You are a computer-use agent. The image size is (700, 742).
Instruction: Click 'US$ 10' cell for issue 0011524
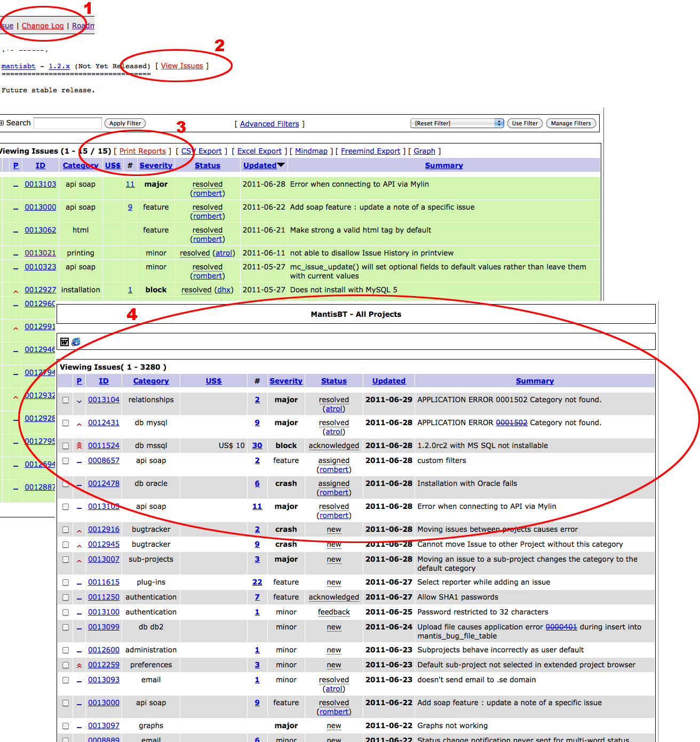click(232, 445)
